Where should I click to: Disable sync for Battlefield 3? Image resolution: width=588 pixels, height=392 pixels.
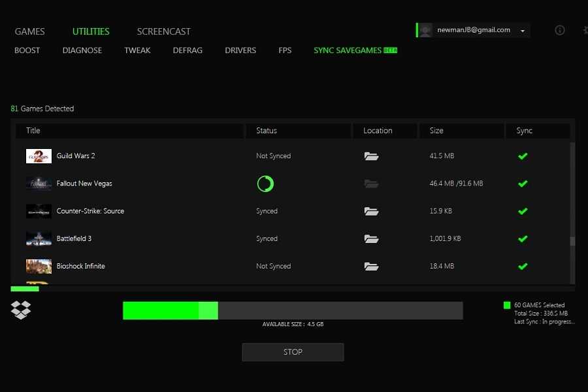tap(522, 238)
